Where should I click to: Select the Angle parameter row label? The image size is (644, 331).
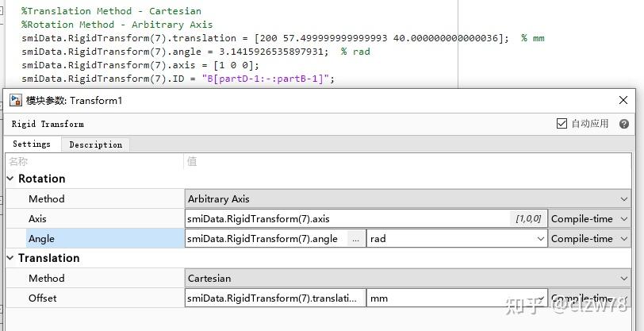click(x=95, y=238)
